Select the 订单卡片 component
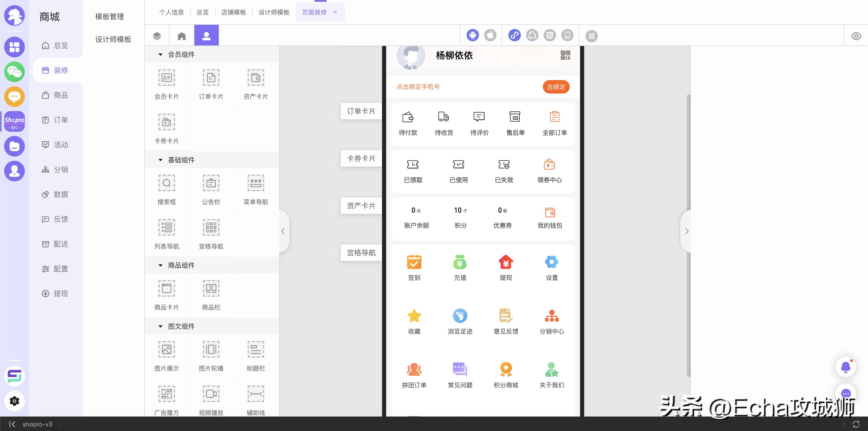The width and height of the screenshot is (868, 431). point(211,84)
